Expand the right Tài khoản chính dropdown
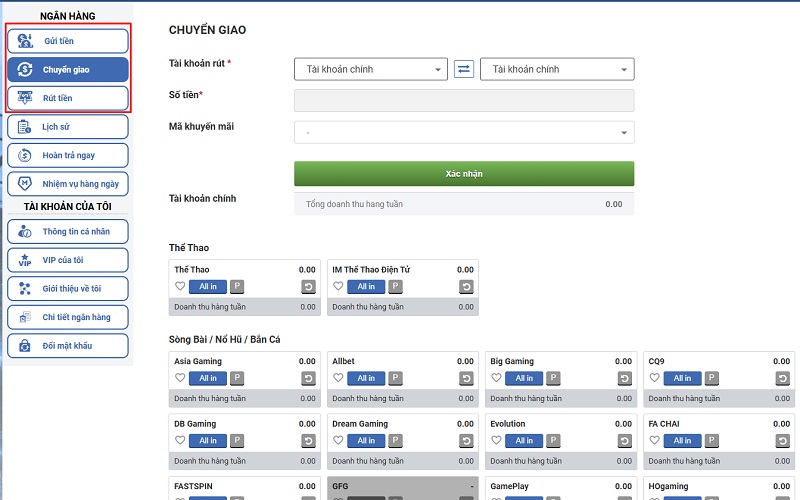This screenshot has width=800, height=500. click(x=557, y=69)
